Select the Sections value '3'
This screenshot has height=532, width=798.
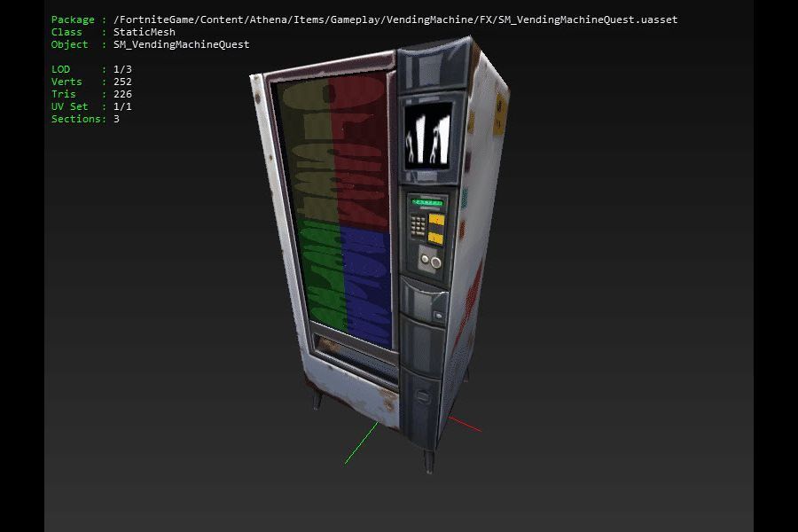[x=116, y=119]
